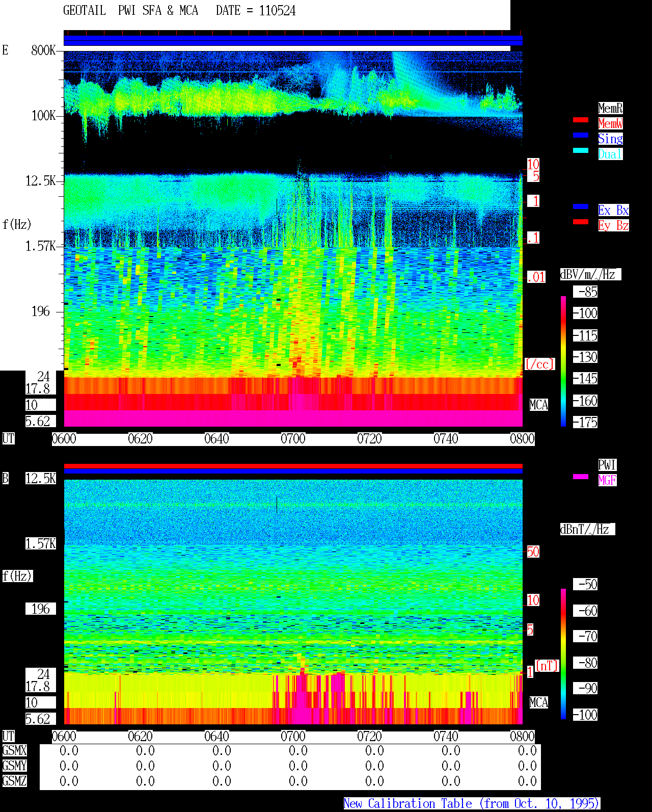Select the GSMX row label

[14, 750]
